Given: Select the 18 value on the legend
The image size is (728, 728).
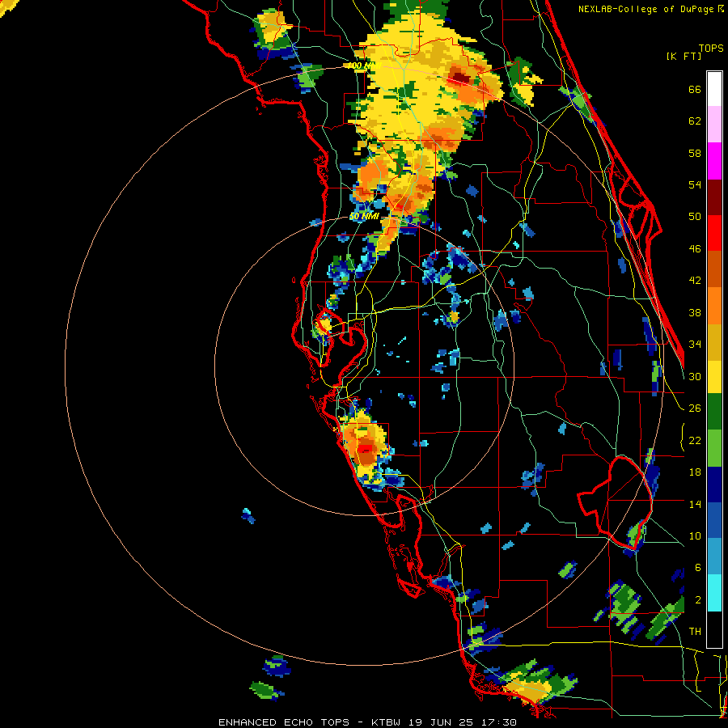Looking at the screenshot, I should click(695, 472).
